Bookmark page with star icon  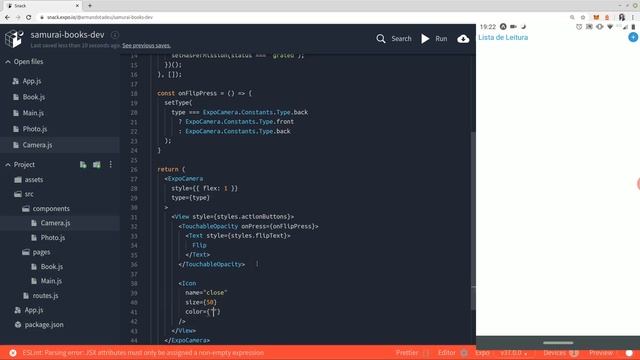(x=583, y=18)
